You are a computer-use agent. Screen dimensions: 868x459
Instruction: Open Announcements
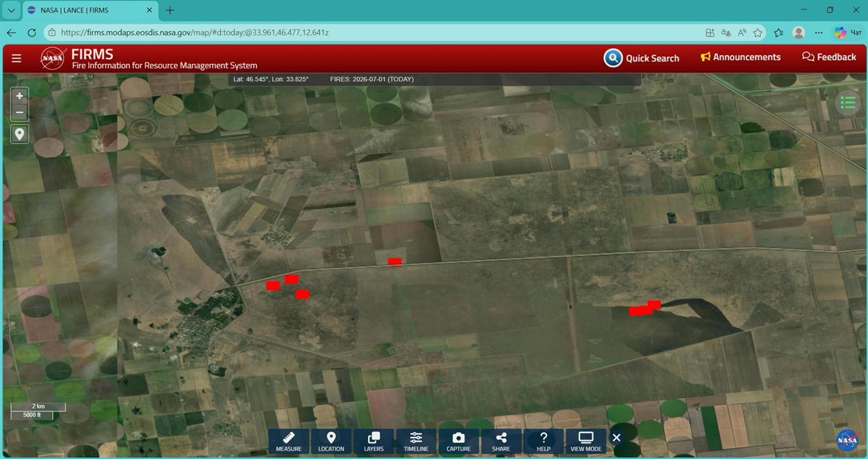point(740,57)
